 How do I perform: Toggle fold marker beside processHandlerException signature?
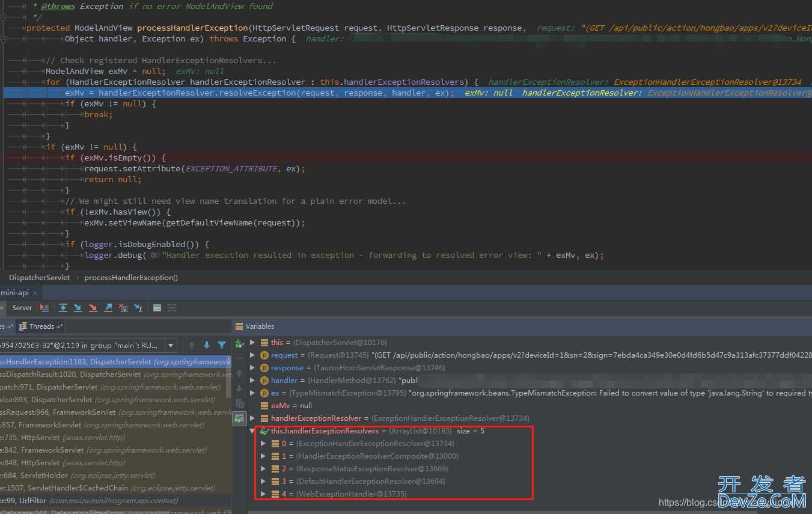click(4, 39)
